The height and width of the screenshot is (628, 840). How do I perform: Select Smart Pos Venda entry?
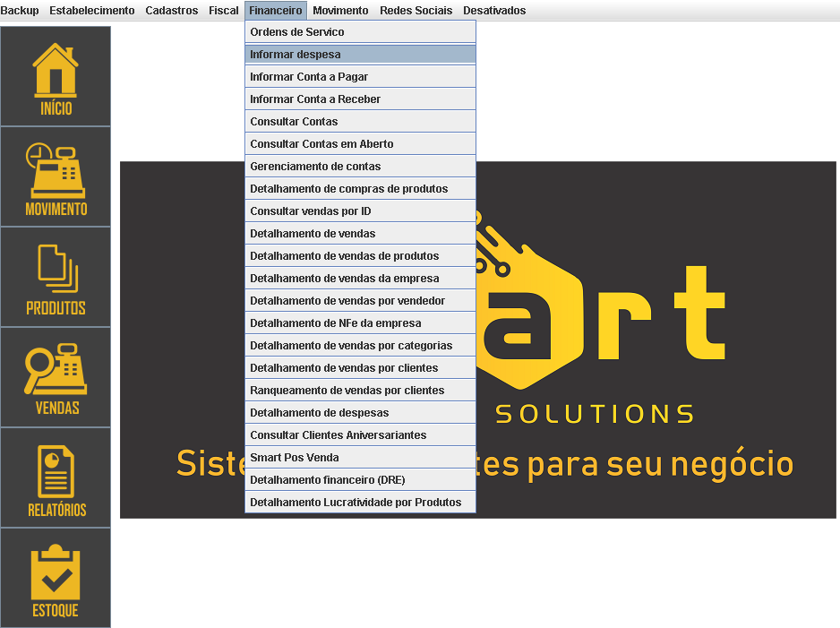coord(360,458)
